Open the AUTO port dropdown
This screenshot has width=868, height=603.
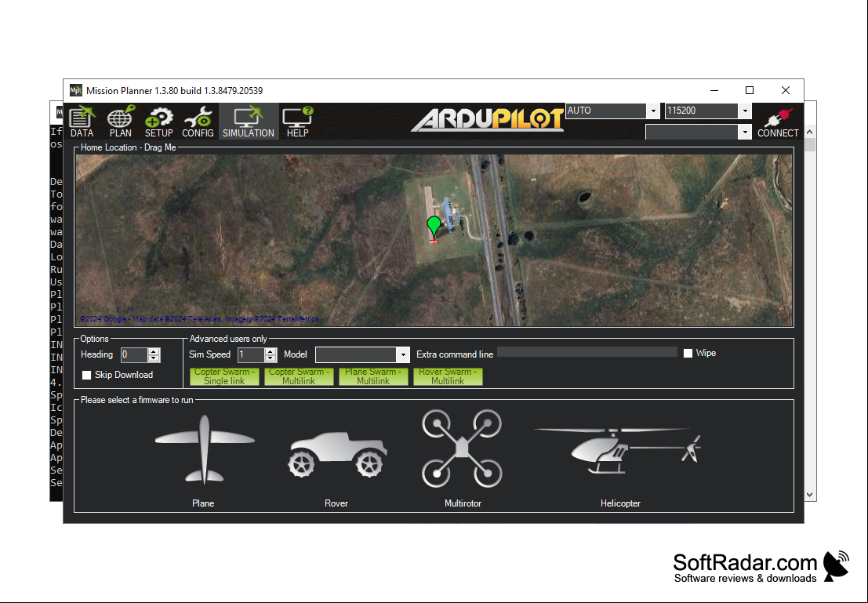653,111
